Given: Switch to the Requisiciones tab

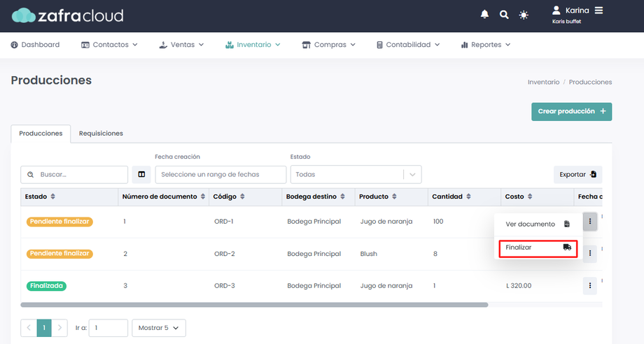Looking at the screenshot, I should point(101,134).
